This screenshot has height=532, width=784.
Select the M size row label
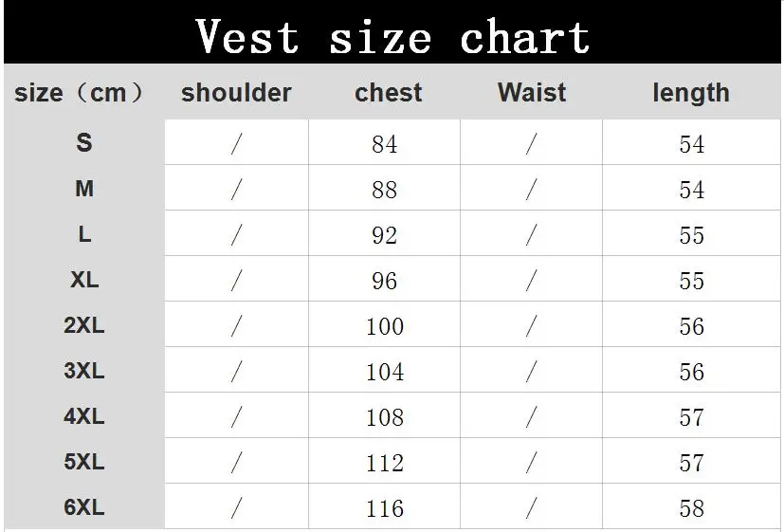coord(84,189)
